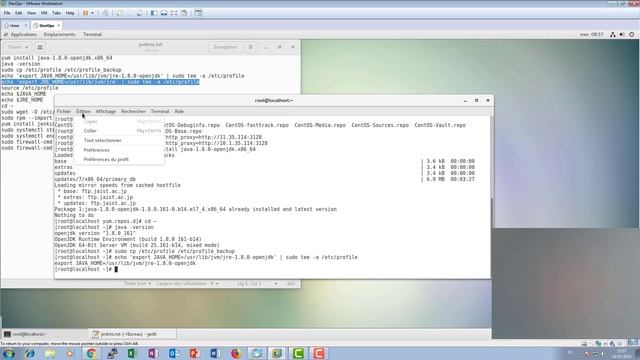
Task: Click the highlighted JRE_HOME line in gedit
Action: pos(100,82)
